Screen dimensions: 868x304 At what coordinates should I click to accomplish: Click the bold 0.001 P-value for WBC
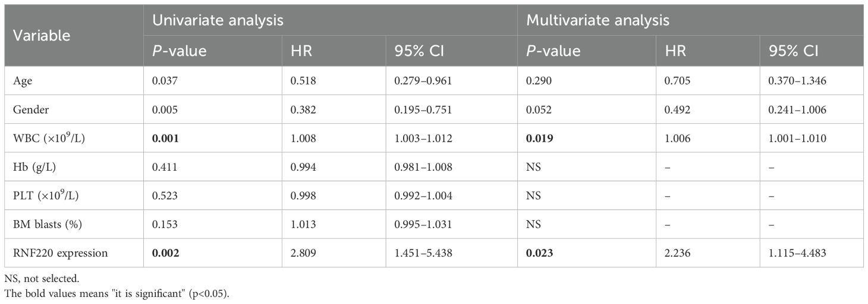[165, 138]
